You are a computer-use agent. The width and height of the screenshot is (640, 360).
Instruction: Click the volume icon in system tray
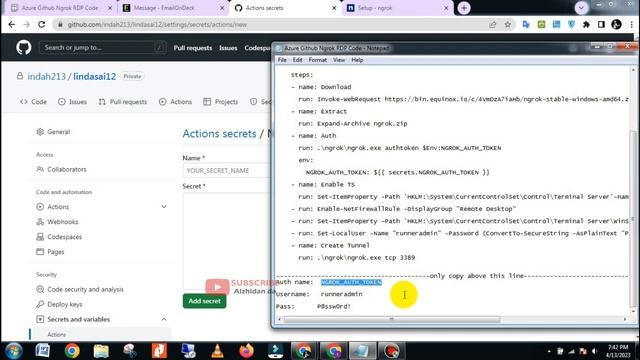(595, 351)
